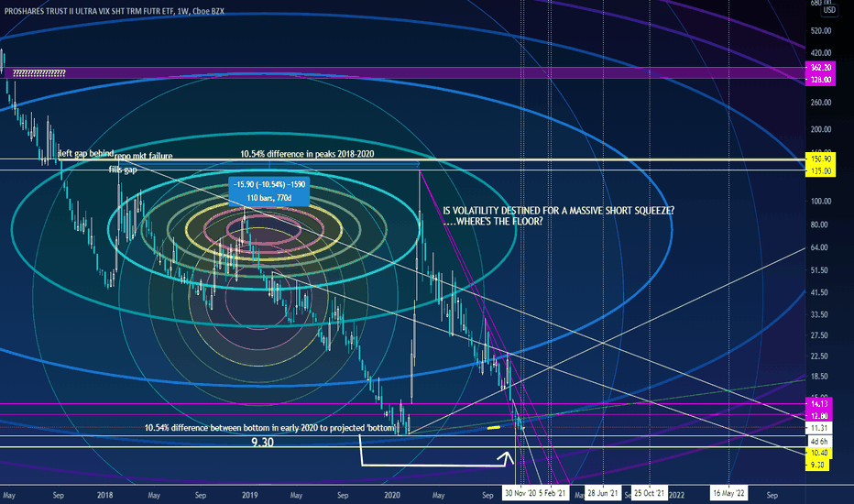Click the 28 Jun '21 date marker
Image resolution: width=854 pixels, height=504 pixels.
(602, 494)
